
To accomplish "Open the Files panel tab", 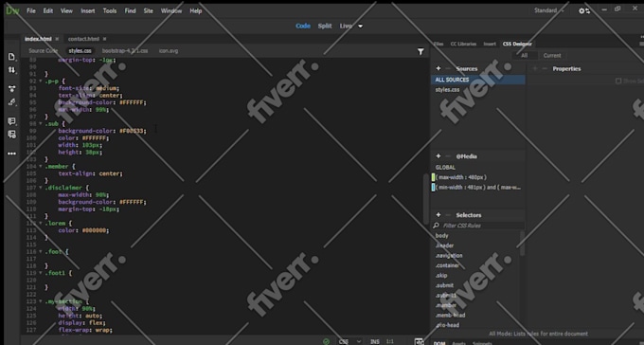I will click(x=438, y=44).
